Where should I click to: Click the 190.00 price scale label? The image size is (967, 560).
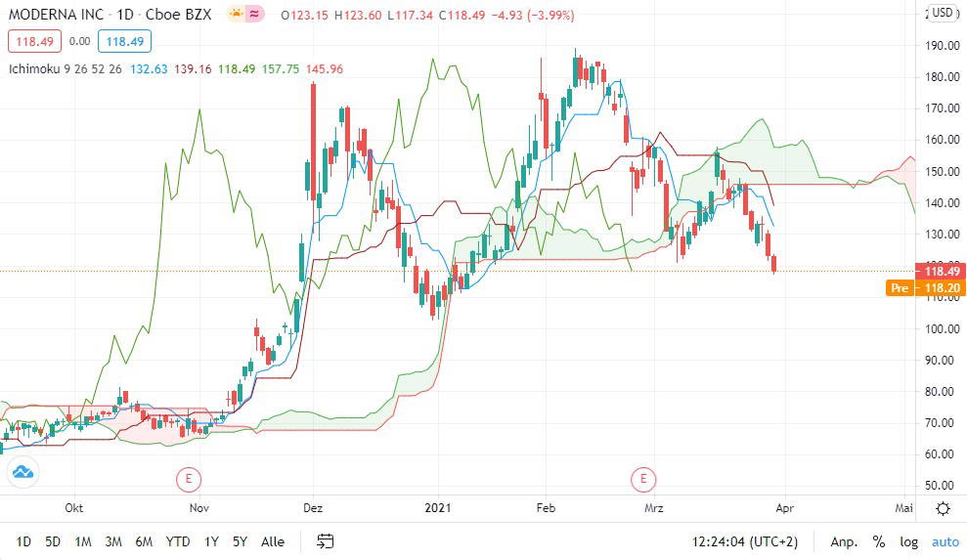click(943, 46)
